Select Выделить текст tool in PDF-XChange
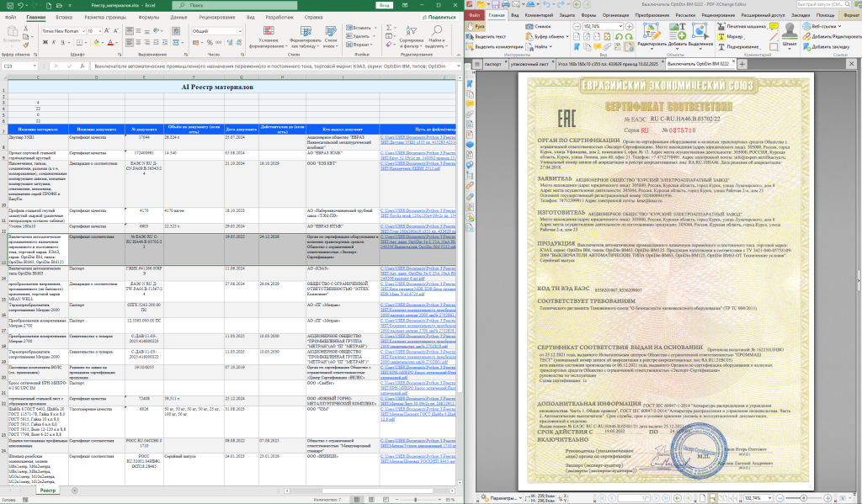Screen dimensions: 862x504 point(486,36)
